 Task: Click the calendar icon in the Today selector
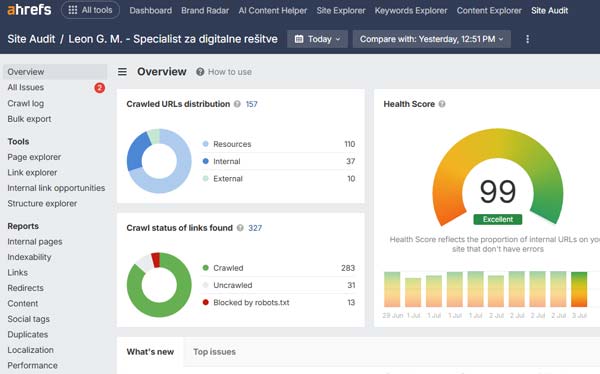coord(299,39)
